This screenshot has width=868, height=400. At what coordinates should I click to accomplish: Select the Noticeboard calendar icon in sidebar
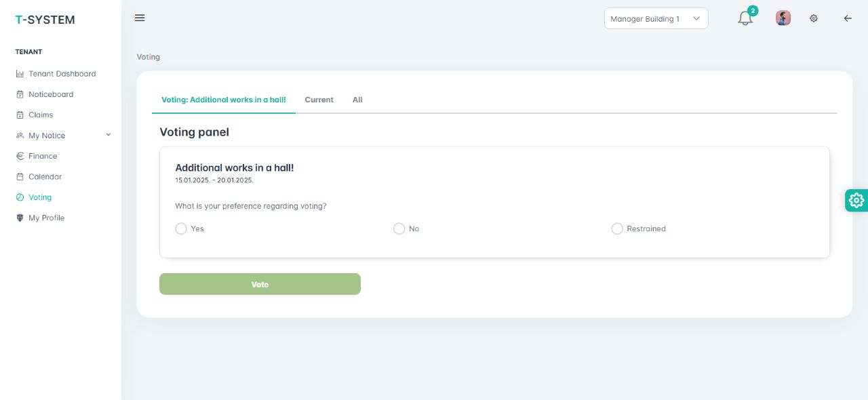pyautogui.click(x=20, y=94)
